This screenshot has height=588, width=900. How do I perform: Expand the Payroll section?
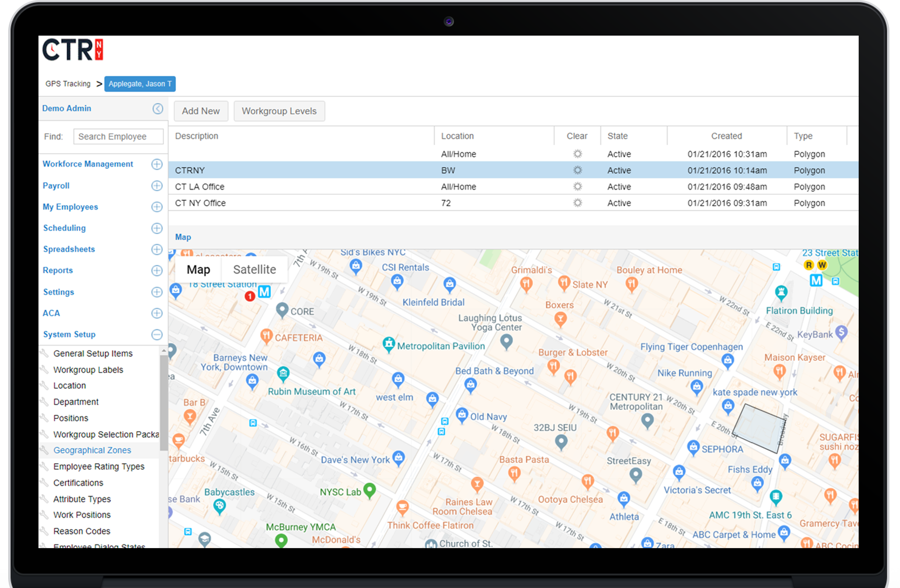[x=157, y=186]
